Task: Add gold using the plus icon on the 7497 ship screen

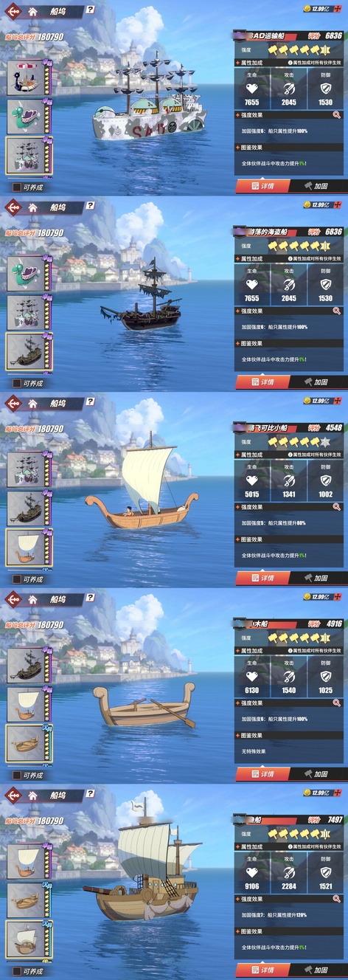Action: tap(338, 793)
